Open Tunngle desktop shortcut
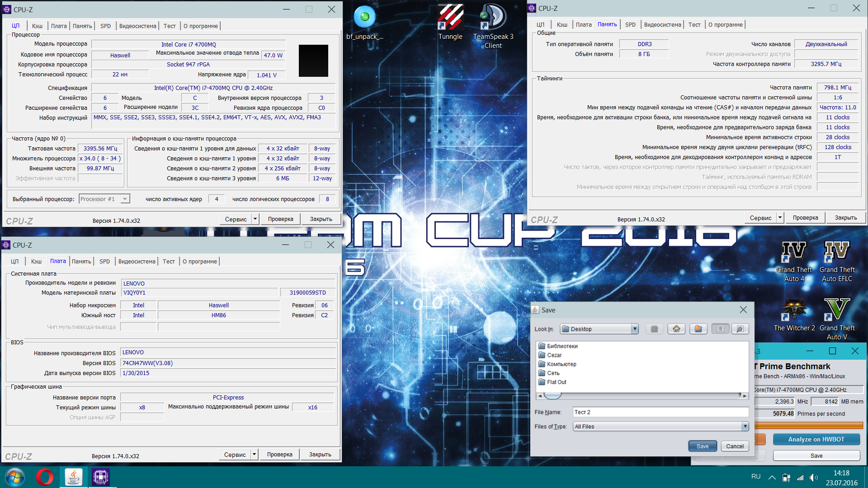The width and height of the screenshot is (868, 488). click(450, 23)
